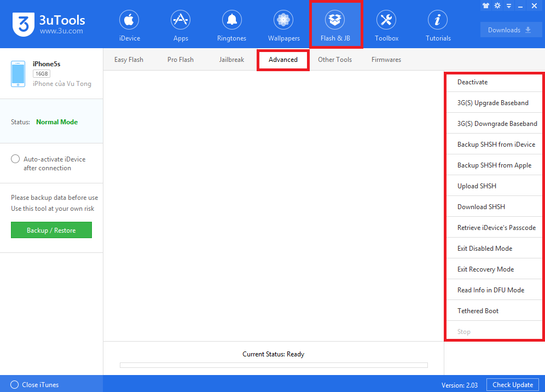
Task: Toggle the Close iTunes option
Action: pyautogui.click(x=15, y=384)
